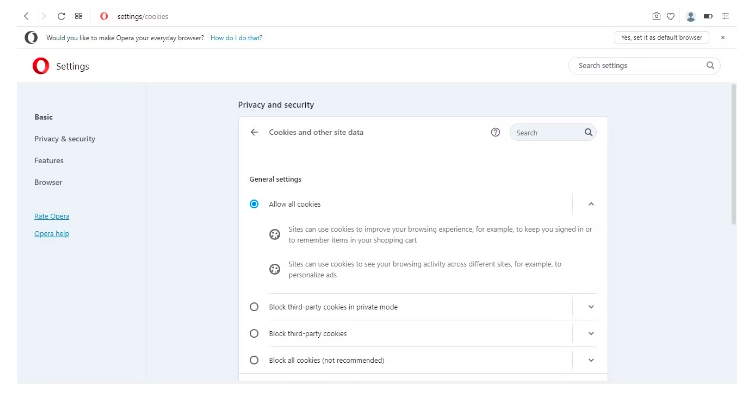Click the page vertical scrollbar
This screenshot has width=752, height=396.
click(x=733, y=154)
